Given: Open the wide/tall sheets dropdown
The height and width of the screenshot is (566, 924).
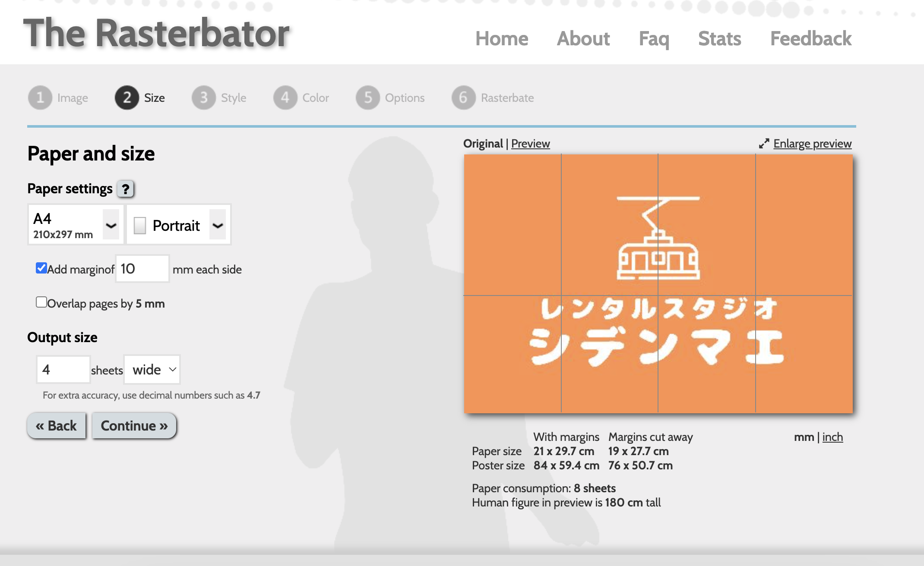Looking at the screenshot, I should (152, 369).
